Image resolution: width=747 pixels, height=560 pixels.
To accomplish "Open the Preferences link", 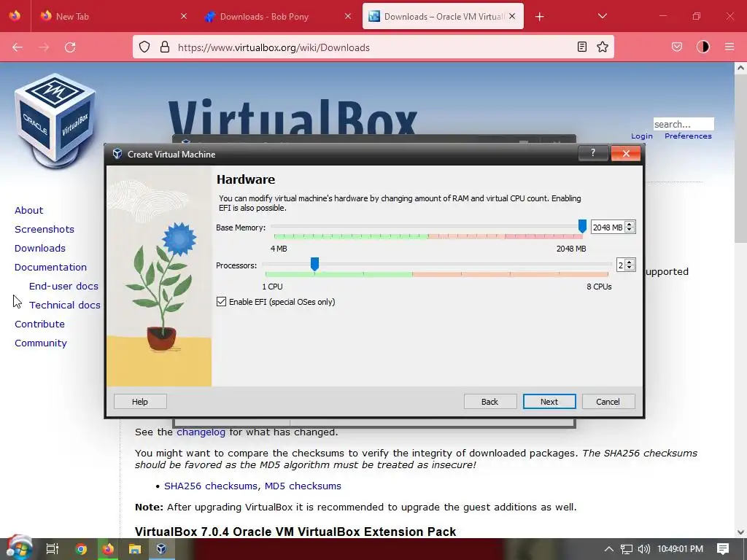I will pos(688,136).
